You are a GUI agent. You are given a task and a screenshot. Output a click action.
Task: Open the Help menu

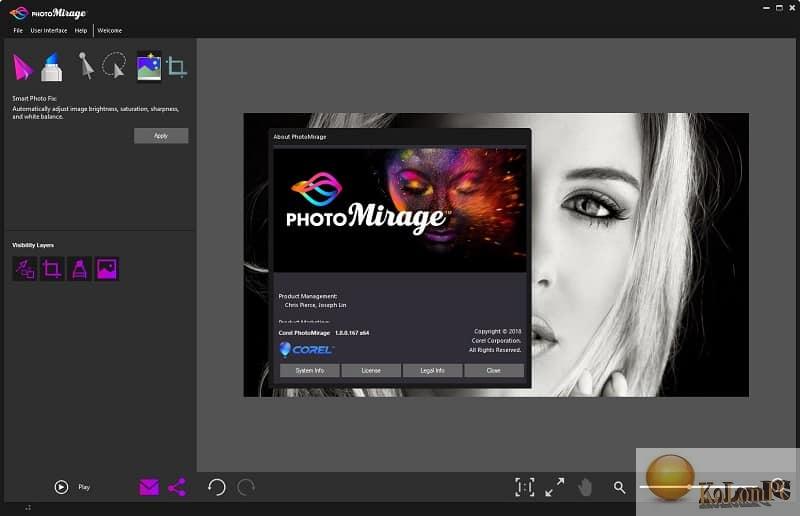click(x=81, y=31)
